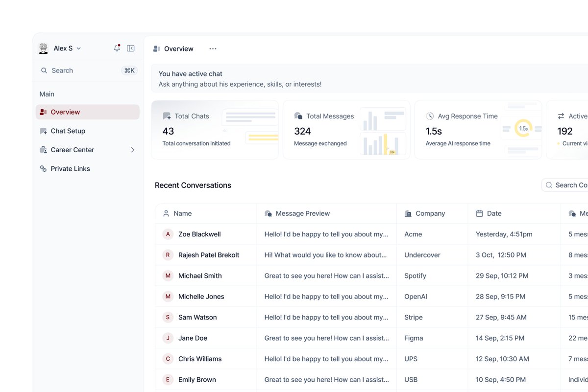
Task: Click the Overview sidebar icon
Action: pyautogui.click(x=43, y=112)
